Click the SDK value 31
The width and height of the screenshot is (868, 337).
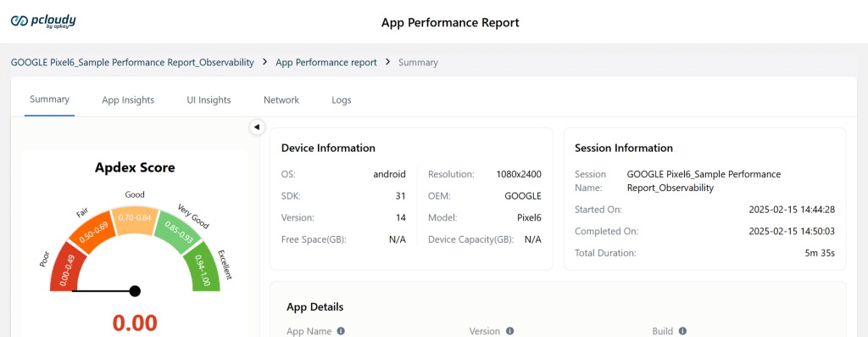coord(401,195)
